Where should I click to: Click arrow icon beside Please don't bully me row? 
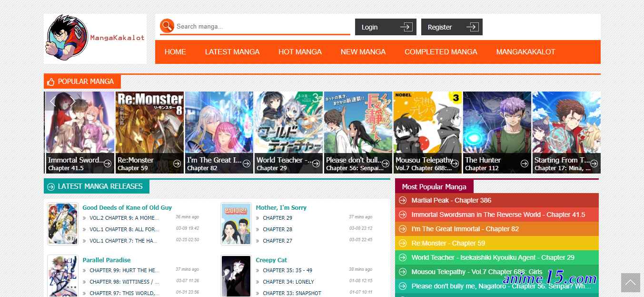pos(403,286)
